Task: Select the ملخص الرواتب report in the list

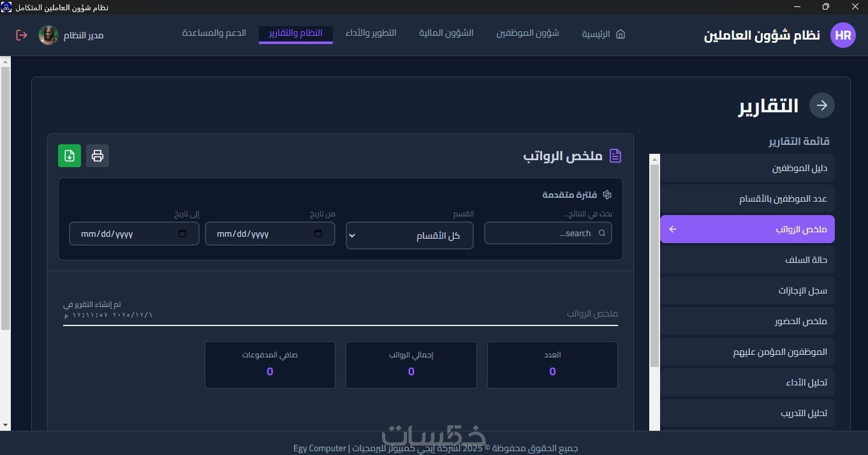Action: click(747, 229)
